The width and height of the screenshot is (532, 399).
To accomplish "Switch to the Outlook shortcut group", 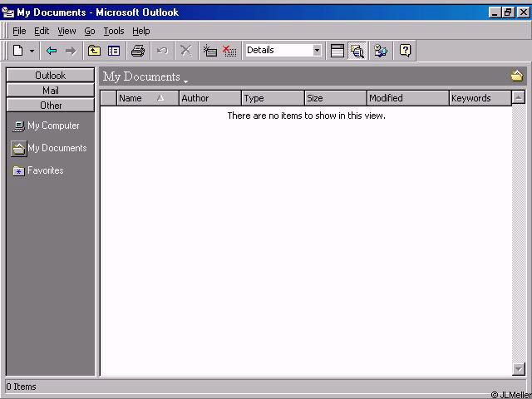I will pyautogui.click(x=50, y=76).
